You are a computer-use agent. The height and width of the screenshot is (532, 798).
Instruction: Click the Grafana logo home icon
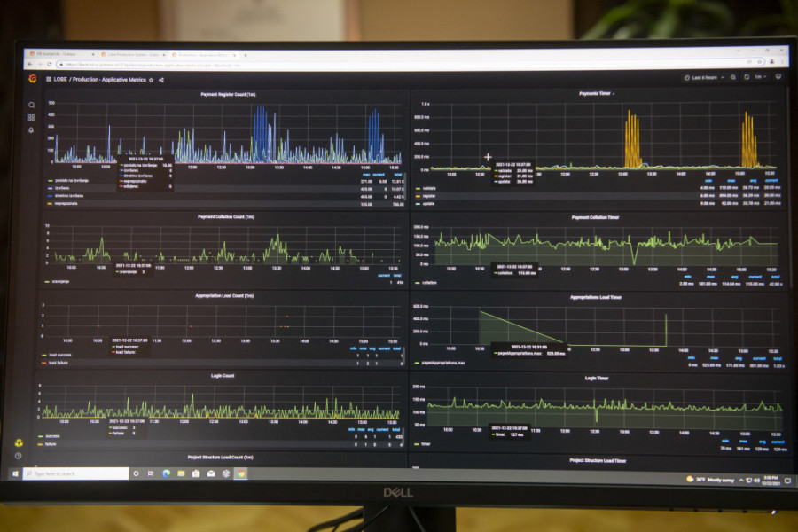click(x=32, y=79)
